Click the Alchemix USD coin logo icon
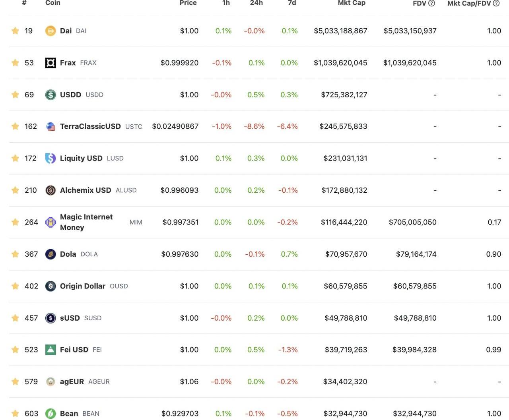This screenshot has width=509, height=420. click(51, 190)
